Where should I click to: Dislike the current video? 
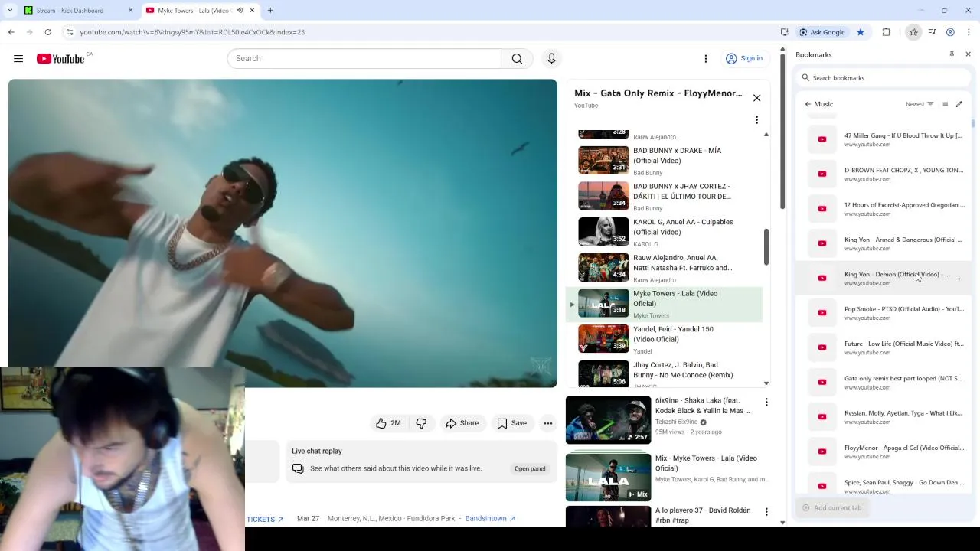coord(421,423)
